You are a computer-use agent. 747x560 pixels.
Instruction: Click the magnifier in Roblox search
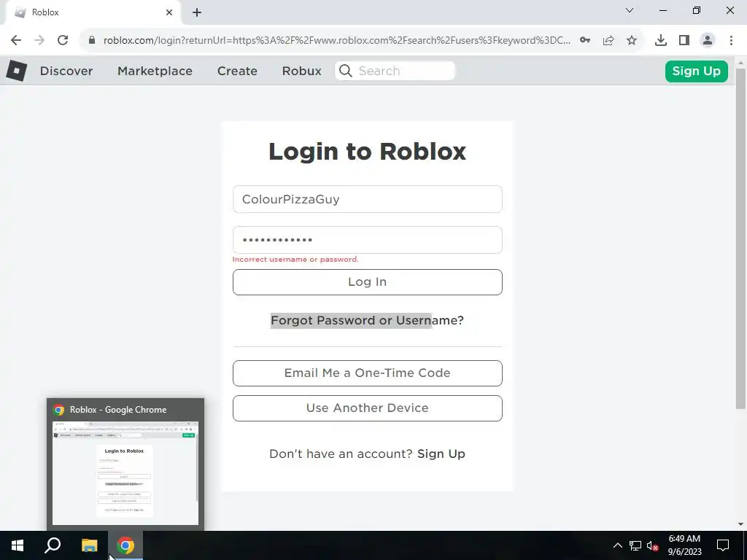pyautogui.click(x=346, y=71)
